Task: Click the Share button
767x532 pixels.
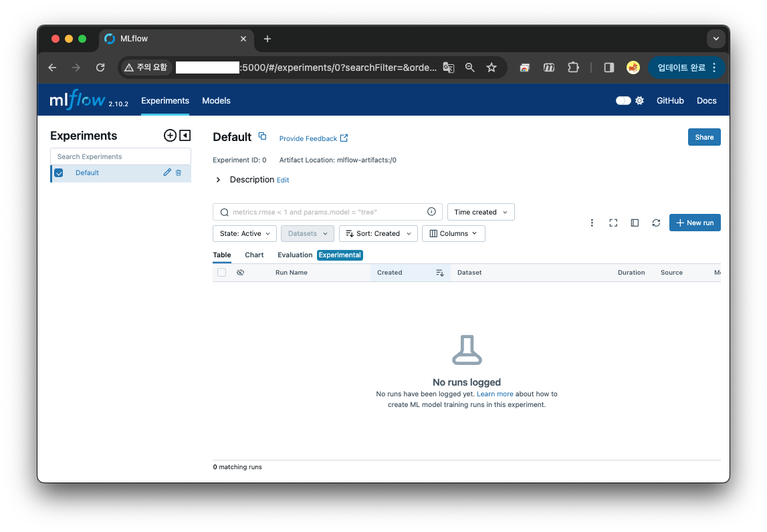Action: tap(704, 138)
